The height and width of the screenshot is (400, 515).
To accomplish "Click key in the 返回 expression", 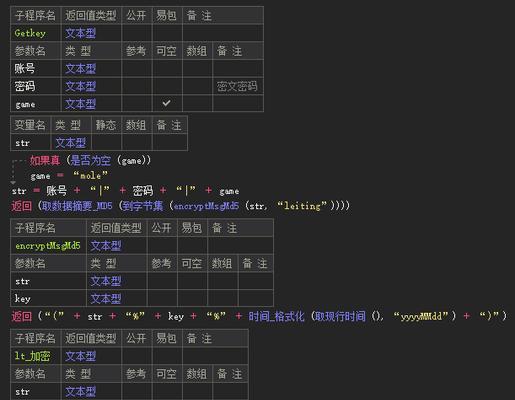I will 176,316.
